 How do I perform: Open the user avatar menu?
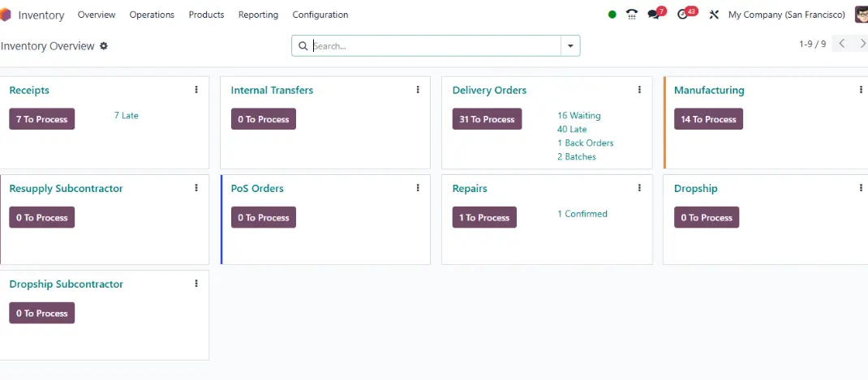pyautogui.click(x=862, y=15)
